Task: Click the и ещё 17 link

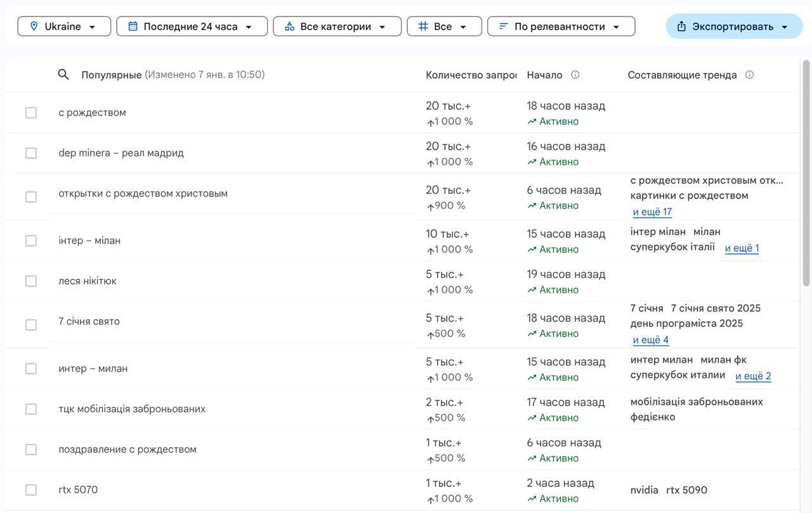Action: point(652,212)
